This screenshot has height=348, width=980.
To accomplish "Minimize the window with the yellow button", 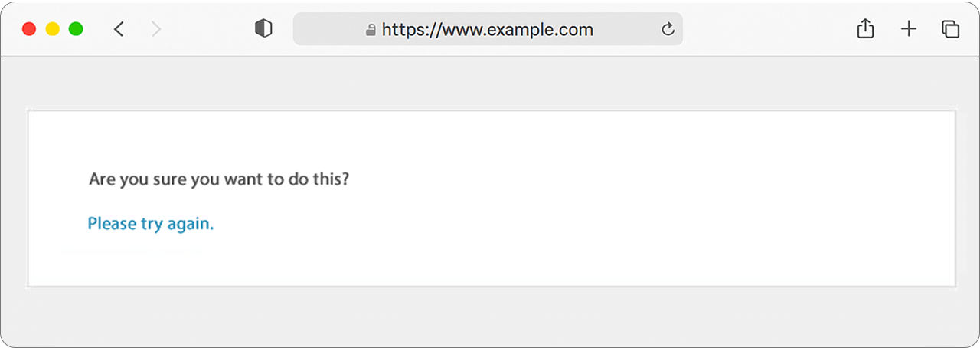I will (x=52, y=29).
